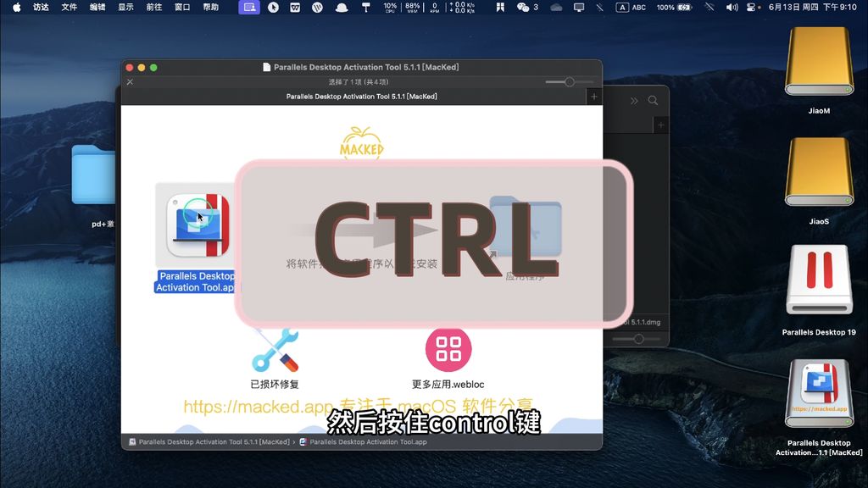Select the 更多应用.webloc icon
Image resolution: width=868 pixels, height=488 pixels.
tap(448, 349)
